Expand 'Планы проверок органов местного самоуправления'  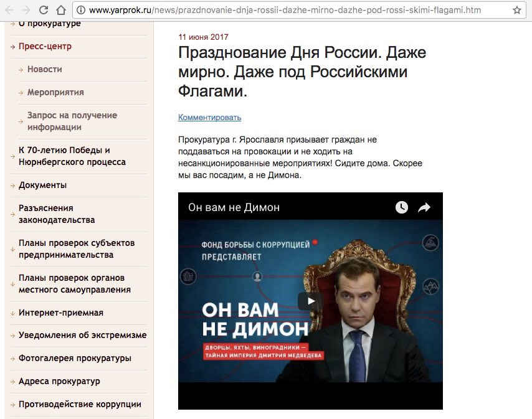[x=75, y=284]
